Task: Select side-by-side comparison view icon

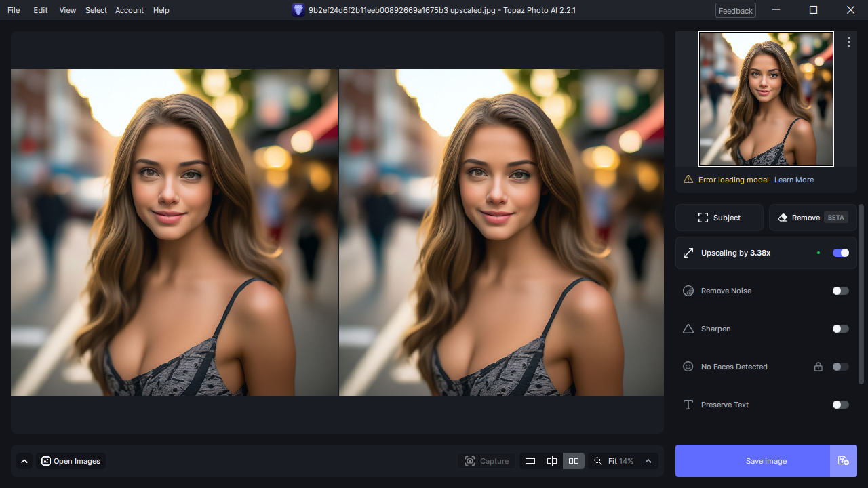Action: [574, 461]
